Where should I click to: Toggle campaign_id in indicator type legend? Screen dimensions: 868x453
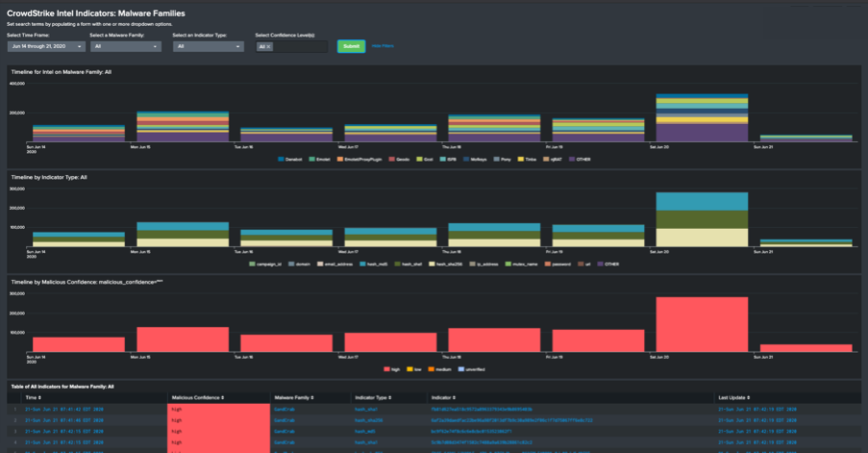pos(265,264)
